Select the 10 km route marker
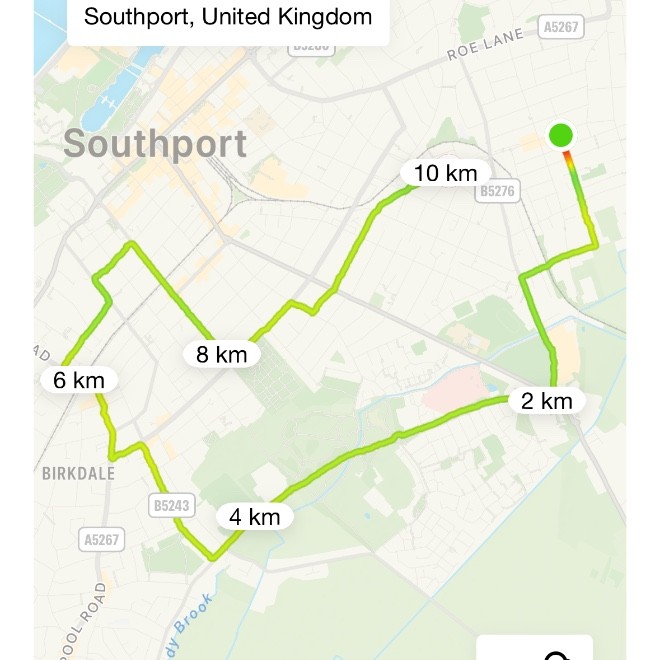The height and width of the screenshot is (660, 660). 445,173
